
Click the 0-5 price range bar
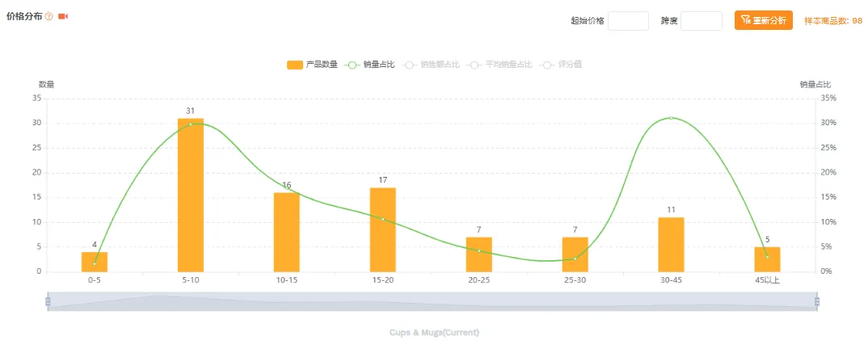(x=95, y=262)
